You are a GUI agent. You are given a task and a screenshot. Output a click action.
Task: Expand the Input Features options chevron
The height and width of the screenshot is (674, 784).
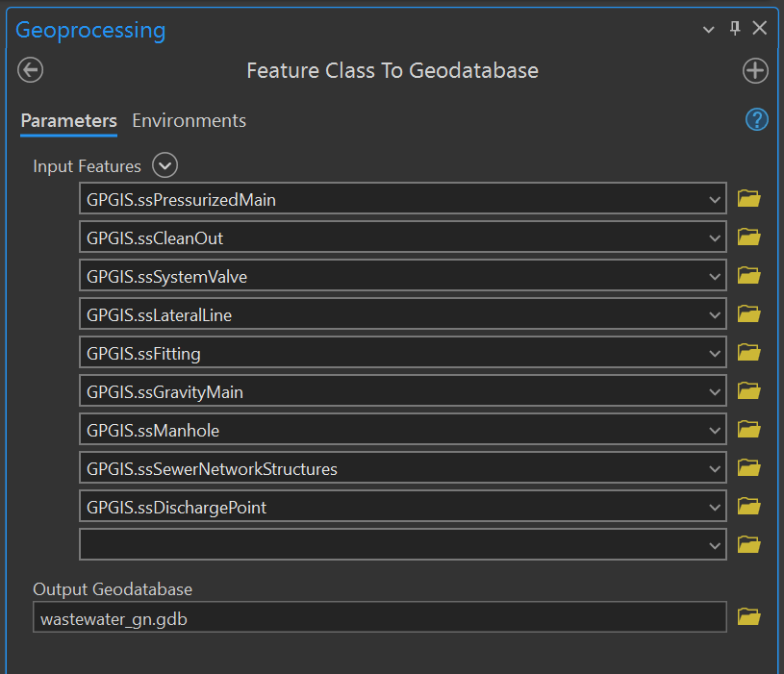coord(165,166)
